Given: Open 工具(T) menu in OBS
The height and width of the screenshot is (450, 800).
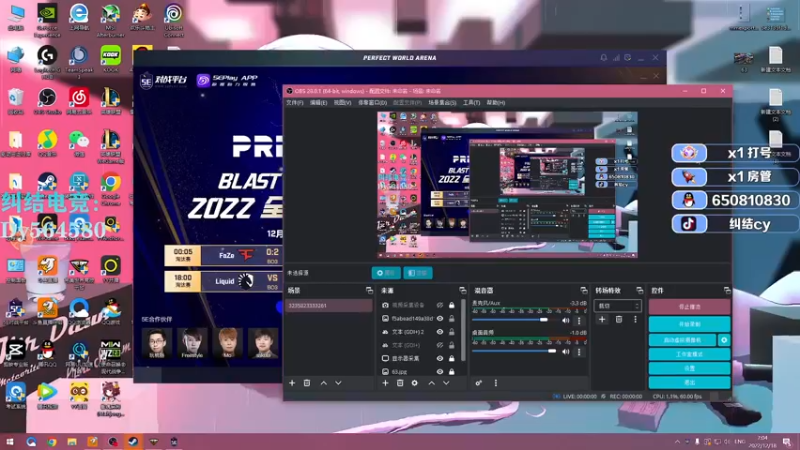Looking at the screenshot, I should click(x=471, y=103).
